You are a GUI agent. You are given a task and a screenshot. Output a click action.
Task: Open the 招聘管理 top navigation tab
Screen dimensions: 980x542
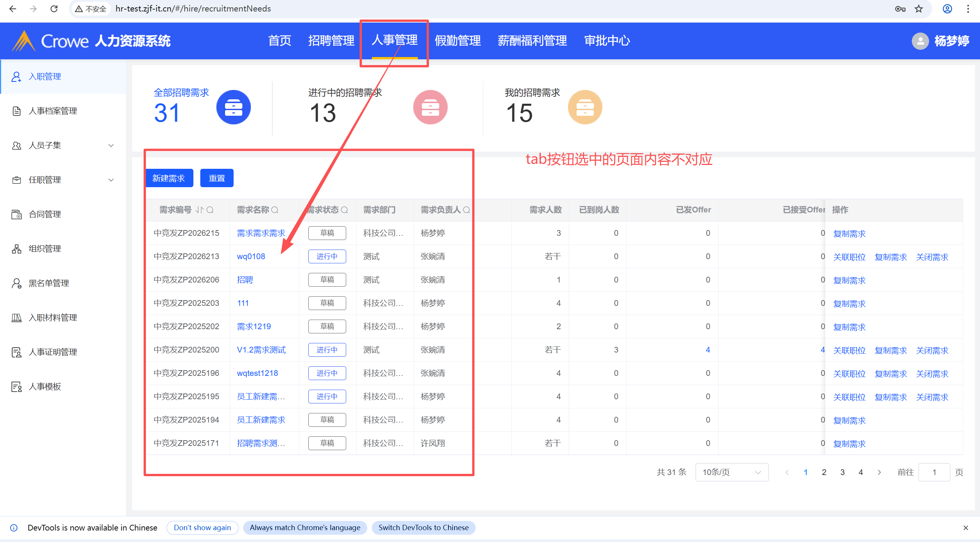click(331, 41)
